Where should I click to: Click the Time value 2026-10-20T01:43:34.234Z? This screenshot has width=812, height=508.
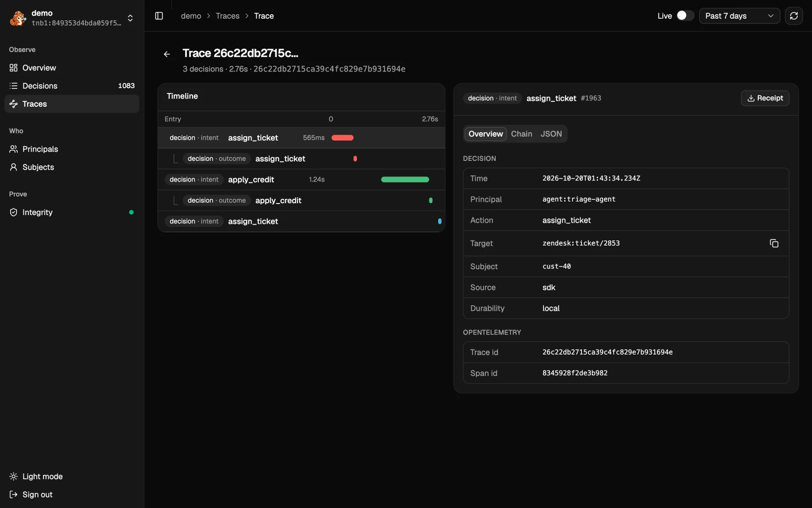click(591, 179)
